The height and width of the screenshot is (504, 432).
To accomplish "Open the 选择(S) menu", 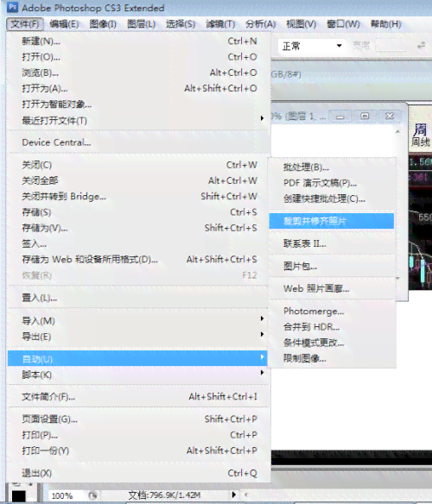I will 181,24.
